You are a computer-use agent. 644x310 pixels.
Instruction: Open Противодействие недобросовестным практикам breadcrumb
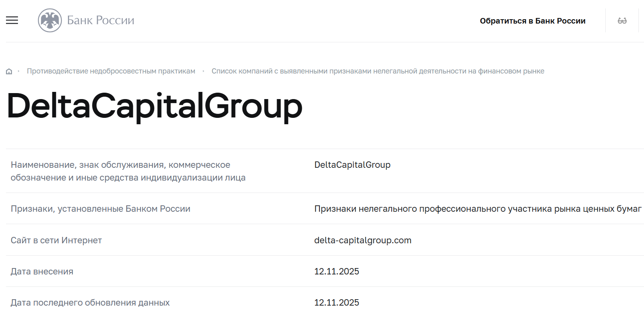pos(111,71)
